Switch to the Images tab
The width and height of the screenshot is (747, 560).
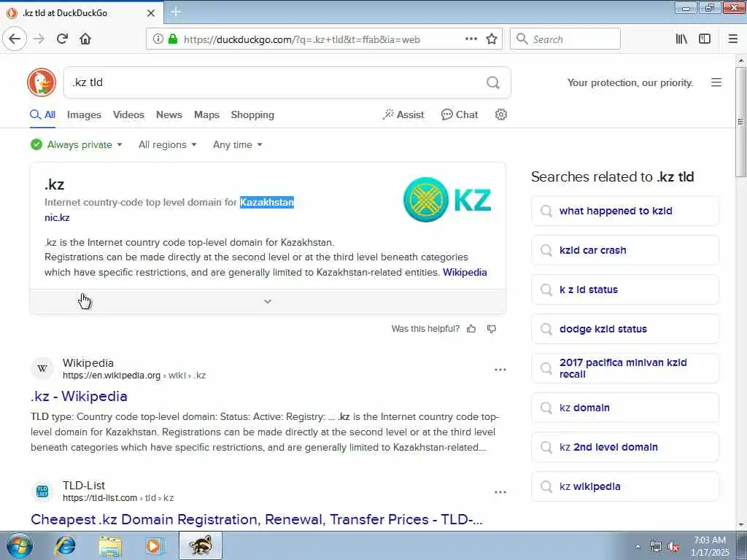pyautogui.click(x=84, y=114)
